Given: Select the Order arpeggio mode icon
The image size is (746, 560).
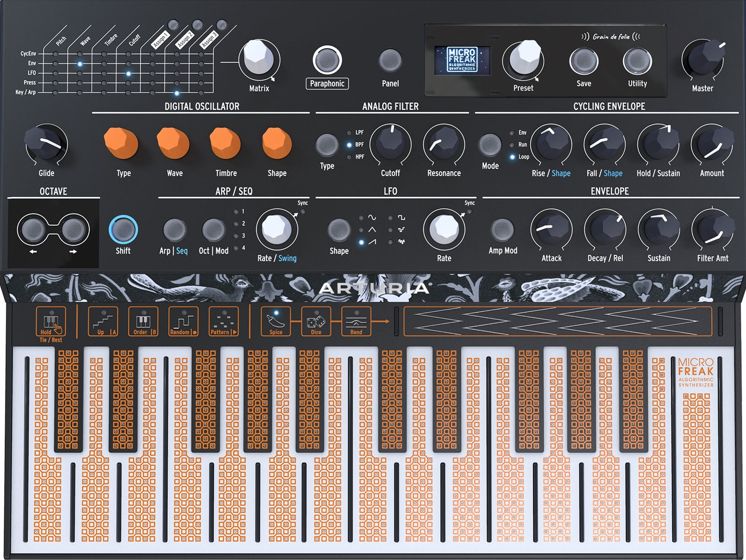Looking at the screenshot, I should (x=143, y=321).
